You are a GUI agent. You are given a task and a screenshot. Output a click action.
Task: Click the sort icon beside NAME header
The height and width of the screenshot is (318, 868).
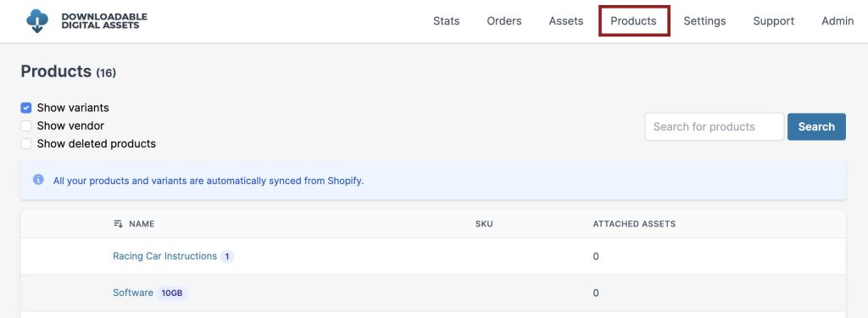(x=118, y=224)
